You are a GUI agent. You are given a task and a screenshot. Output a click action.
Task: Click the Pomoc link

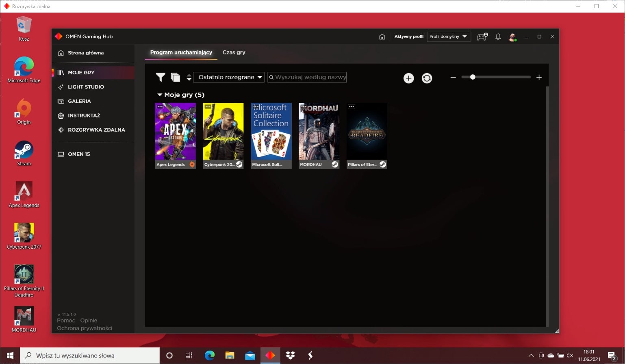pyautogui.click(x=66, y=321)
